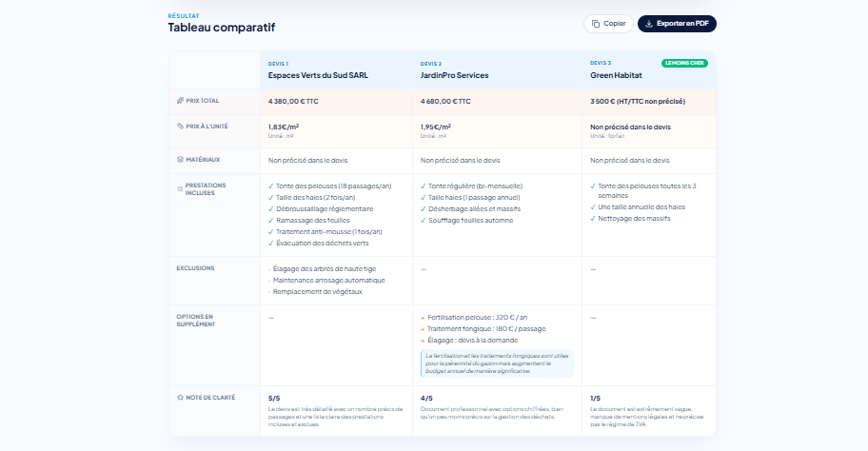Viewport: 868px width, 451px height.
Task: Click 'Désherbage allées et massifs'
Action: (474, 208)
